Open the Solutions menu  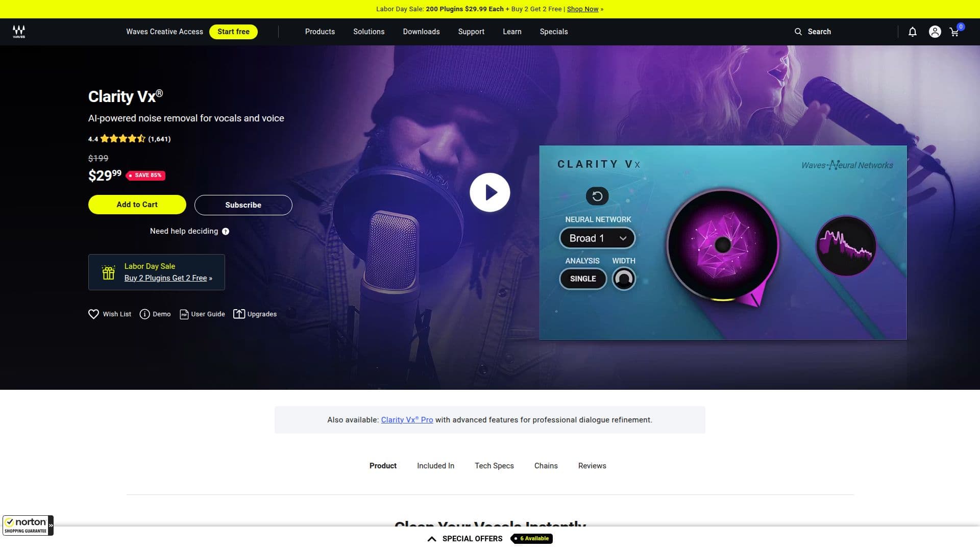tap(369, 32)
